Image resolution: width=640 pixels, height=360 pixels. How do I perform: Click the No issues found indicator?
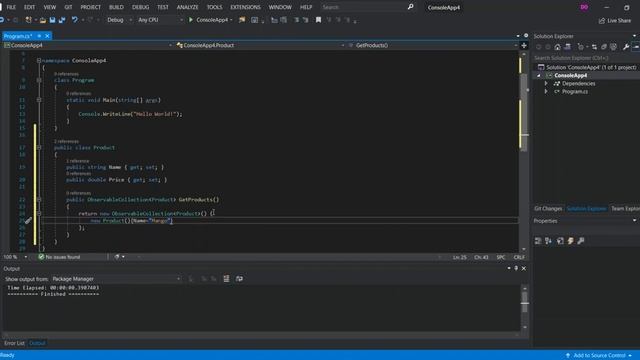[x=59, y=257]
